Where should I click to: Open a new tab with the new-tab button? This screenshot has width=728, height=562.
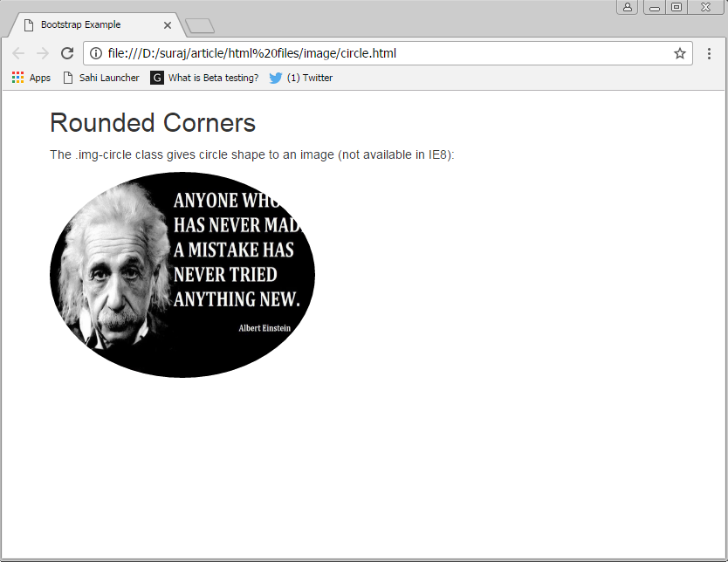coord(200,26)
